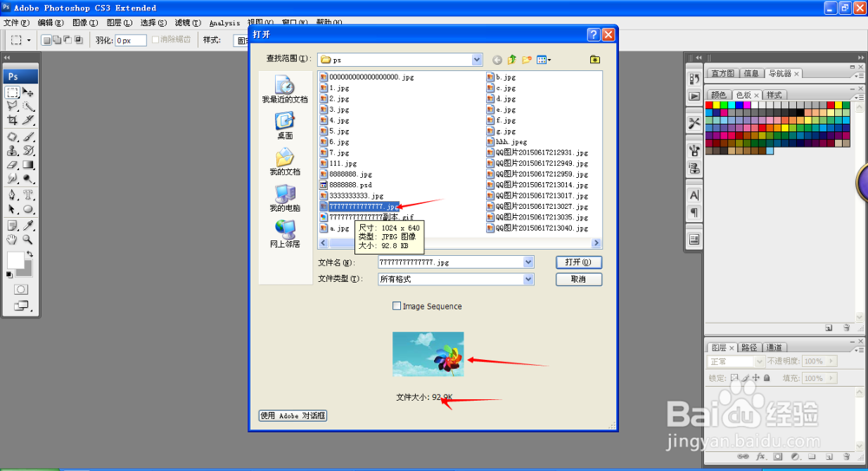Select the Horizontal Type tool
Viewport: 868px width, 471px height.
point(29,195)
